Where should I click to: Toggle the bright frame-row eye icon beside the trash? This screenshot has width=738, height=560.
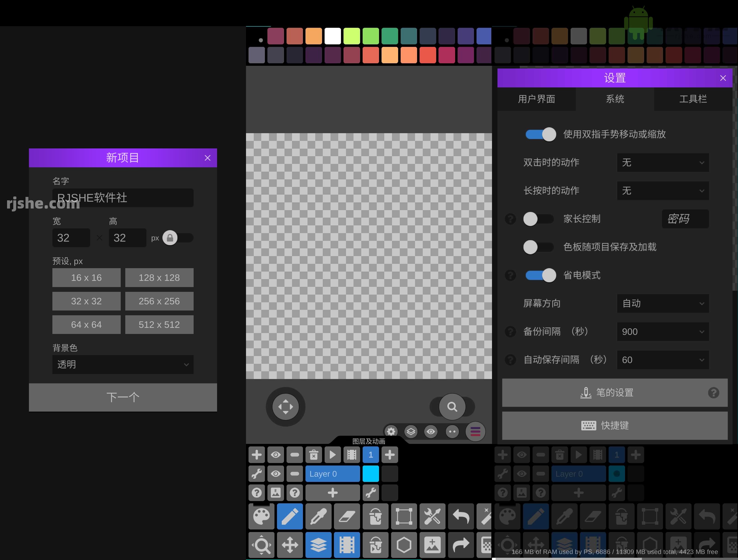(x=276, y=455)
